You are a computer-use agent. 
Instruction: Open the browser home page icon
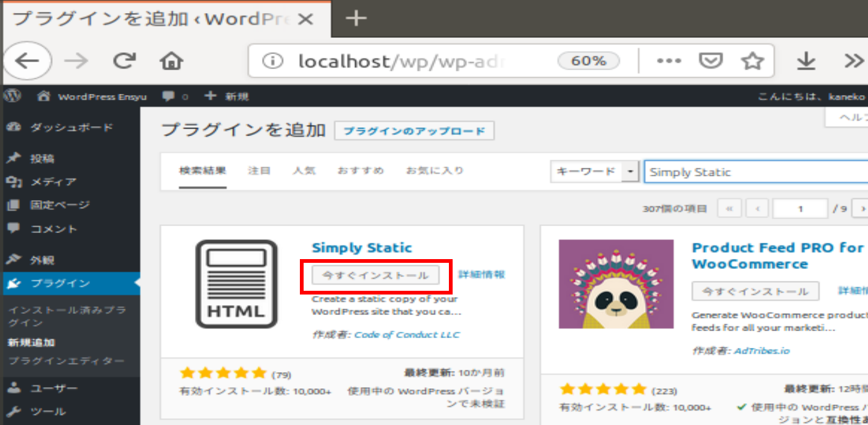[171, 61]
